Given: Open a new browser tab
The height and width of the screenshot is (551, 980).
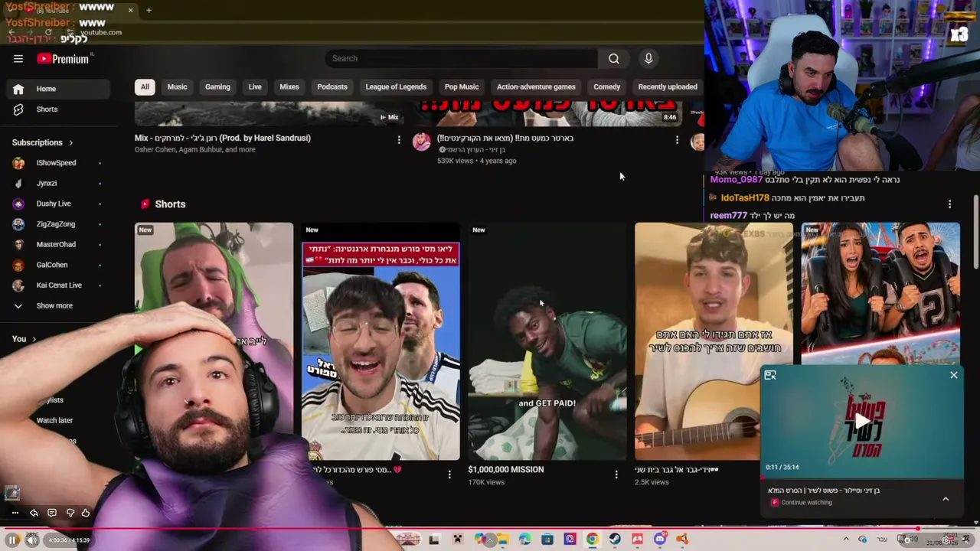Looking at the screenshot, I should [x=149, y=11].
